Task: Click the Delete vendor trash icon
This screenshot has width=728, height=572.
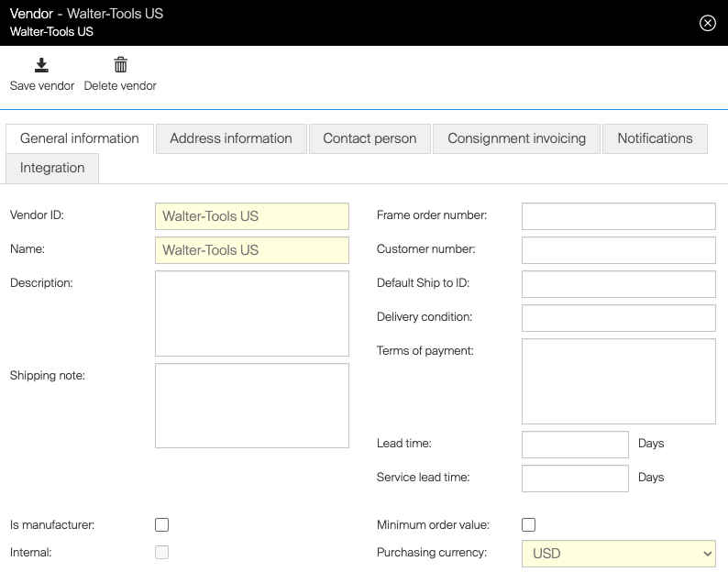Action: 120,65
